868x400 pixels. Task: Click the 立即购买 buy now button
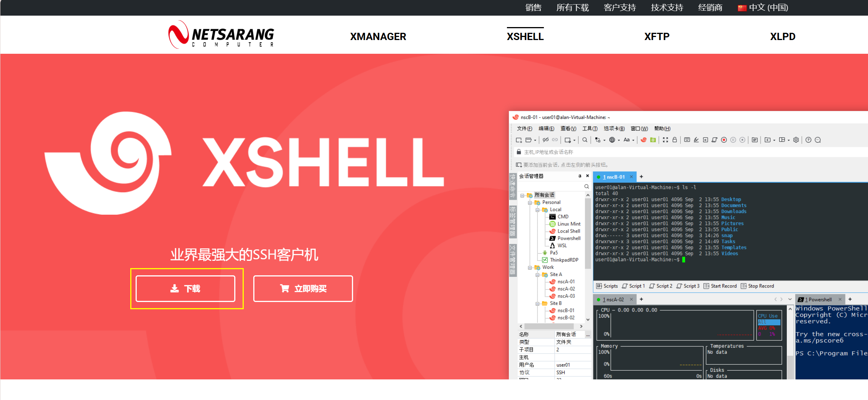303,289
